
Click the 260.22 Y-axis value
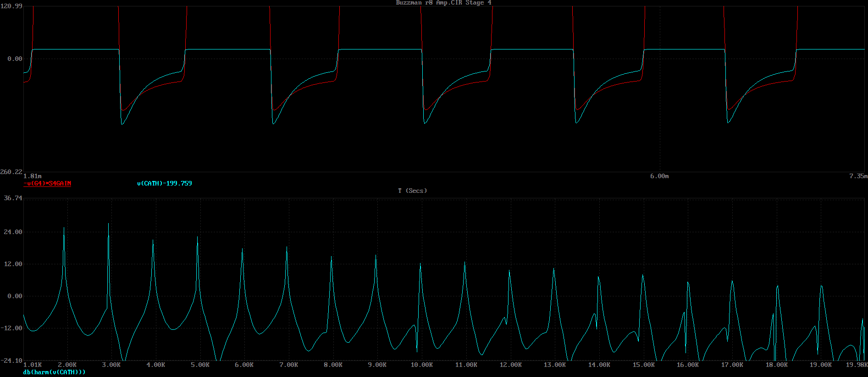(x=11, y=172)
